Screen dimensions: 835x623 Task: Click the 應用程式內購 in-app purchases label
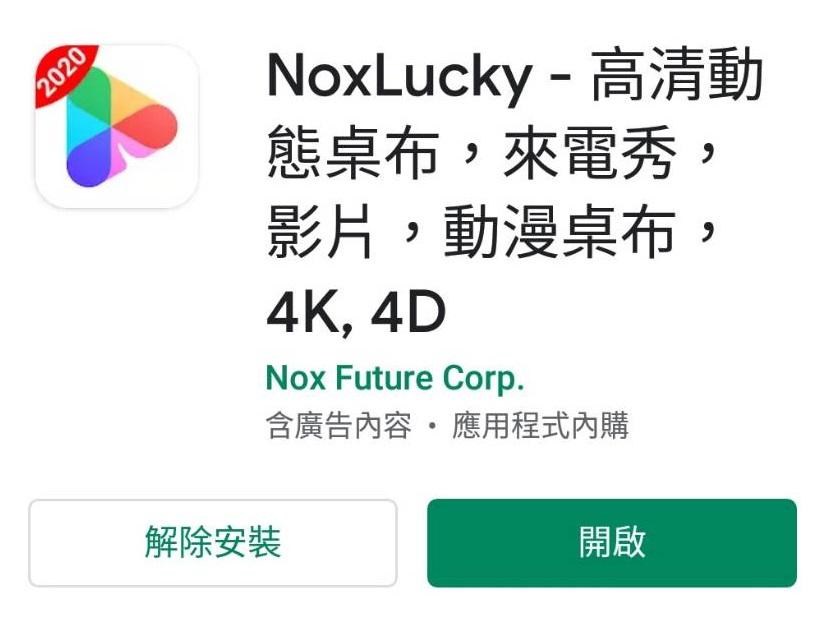click(541, 426)
